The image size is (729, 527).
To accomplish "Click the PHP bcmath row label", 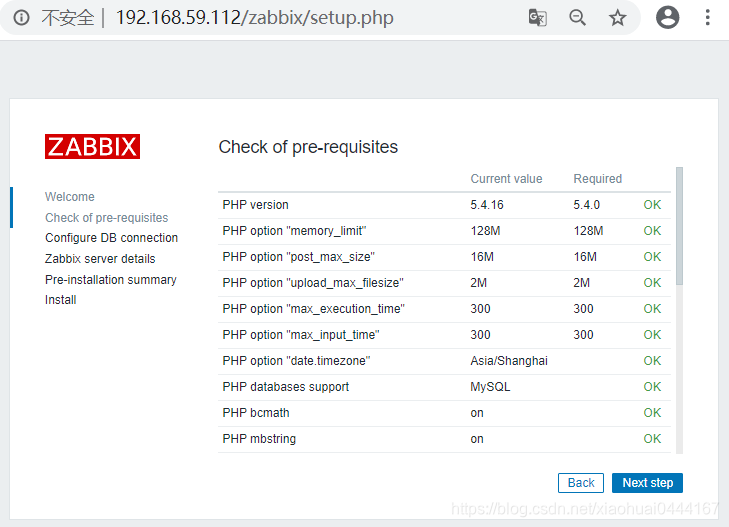I will point(256,413).
